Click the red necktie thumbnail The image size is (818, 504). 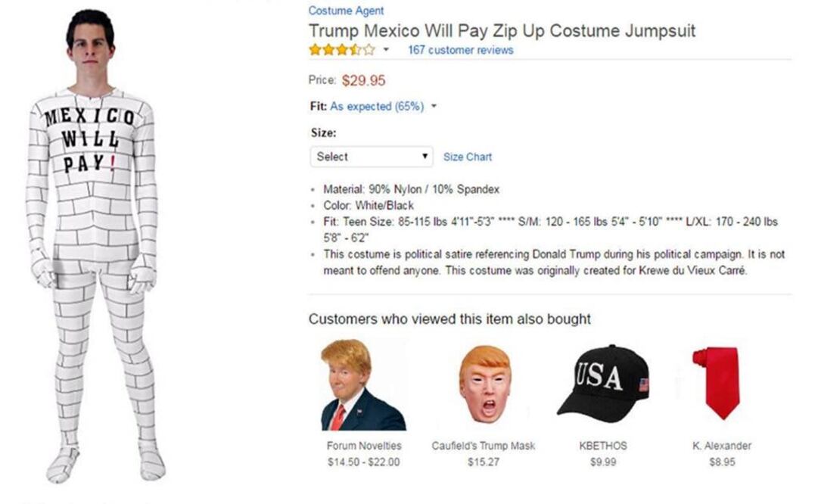tap(717, 382)
